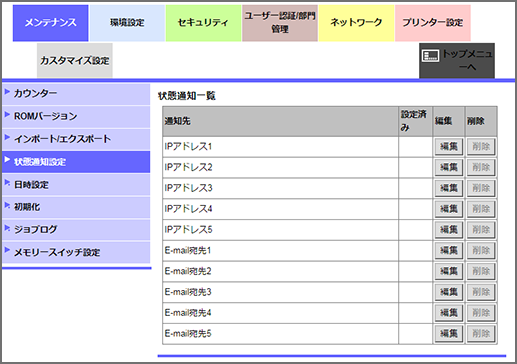Delete the IPアドレス5 entry

[x=481, y=230]
